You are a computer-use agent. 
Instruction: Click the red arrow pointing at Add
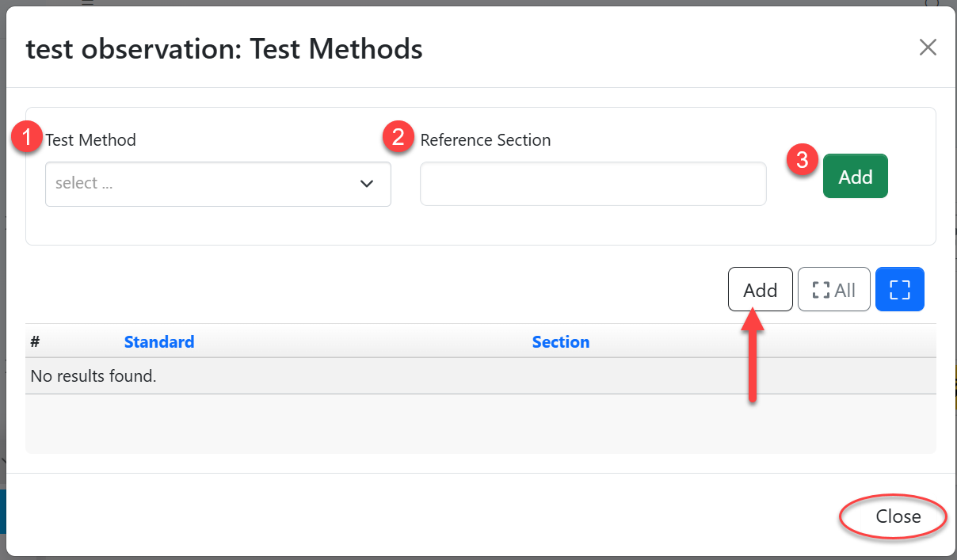click(754, 356)
